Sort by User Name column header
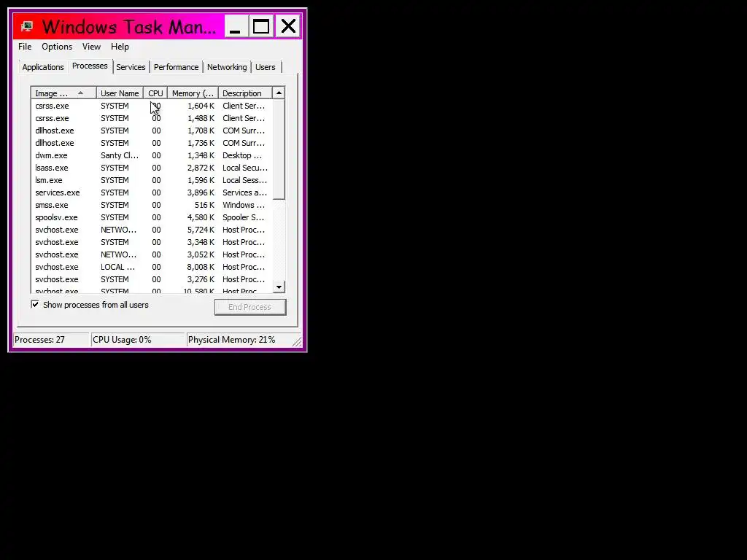747x560 pixels. (x=120, y=93)
